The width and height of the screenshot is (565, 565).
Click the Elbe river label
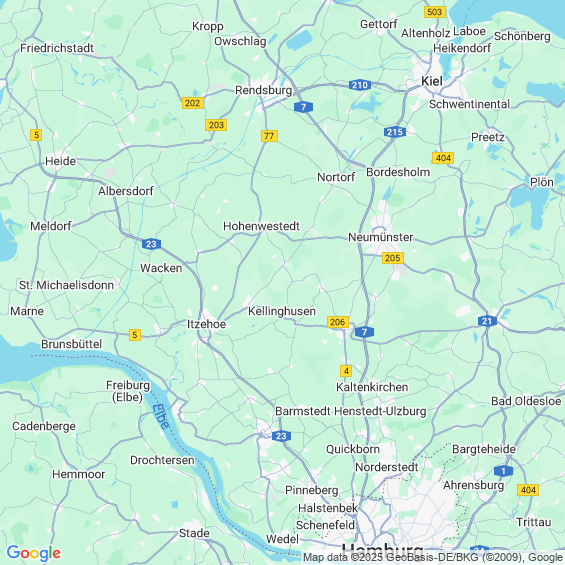pyautogui.click(x=160, y=416)
